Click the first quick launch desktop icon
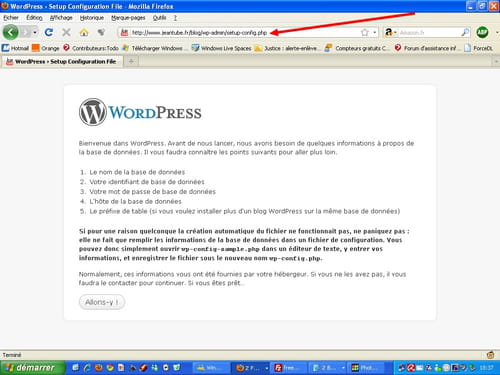Screen dimensions: 500x375 pyautogui.click(x=76, y=368)
